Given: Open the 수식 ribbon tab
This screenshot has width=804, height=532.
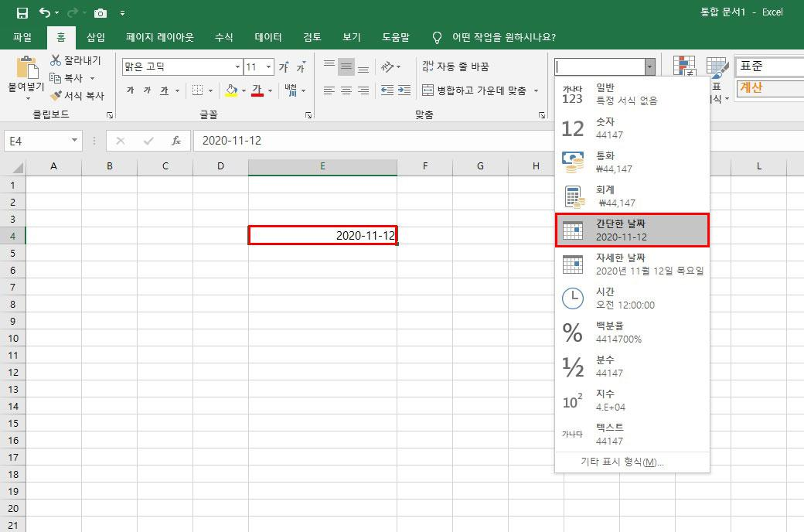Looking at the screenshot, I should 223,37.
